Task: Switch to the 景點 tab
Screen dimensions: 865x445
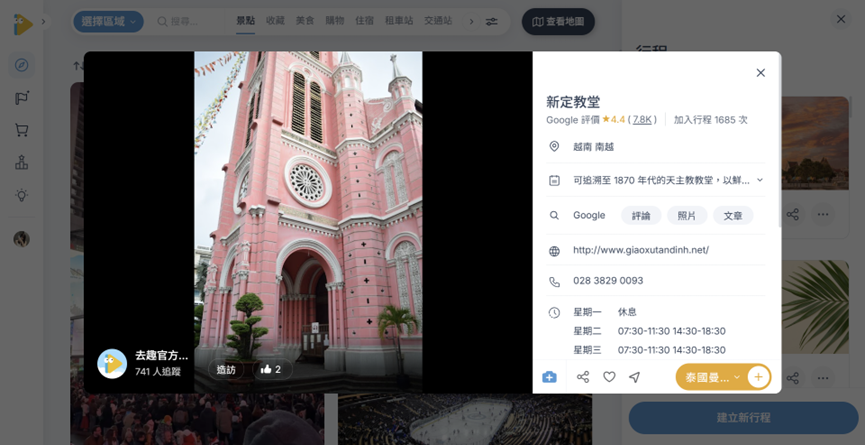Action: (245, 21)
